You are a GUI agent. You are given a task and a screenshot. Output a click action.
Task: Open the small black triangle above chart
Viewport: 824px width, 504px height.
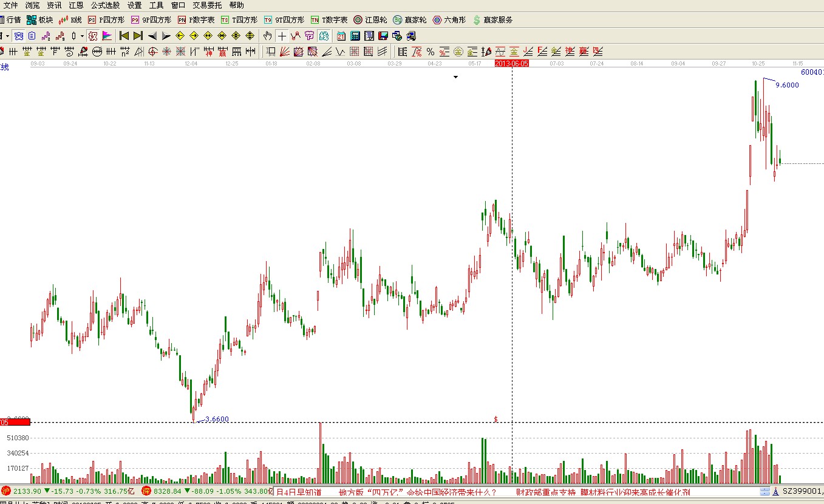(455, 77)
